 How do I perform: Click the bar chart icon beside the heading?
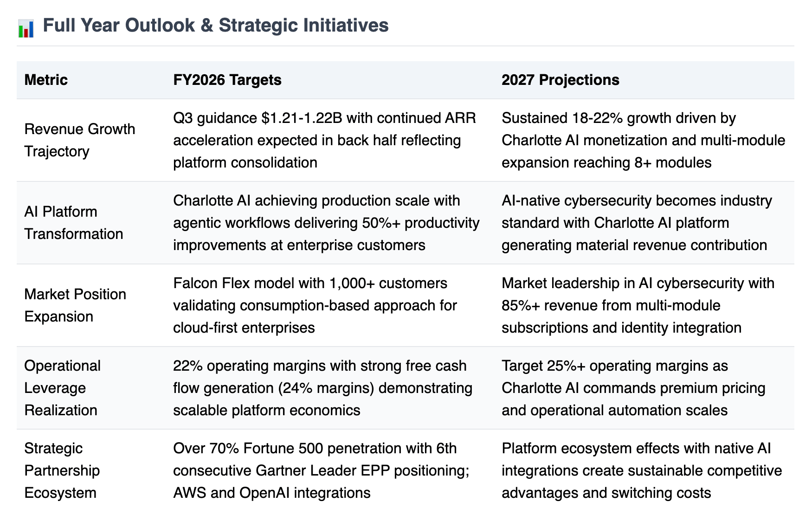tap(26, 28)
